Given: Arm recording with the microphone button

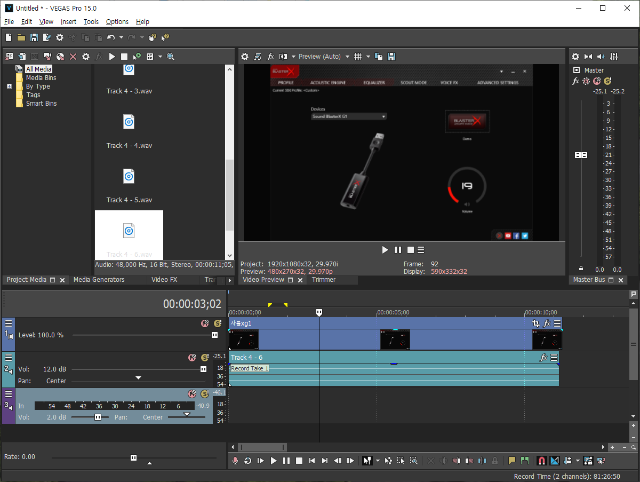Looking at the screenshot, I should tap(235, 461).
